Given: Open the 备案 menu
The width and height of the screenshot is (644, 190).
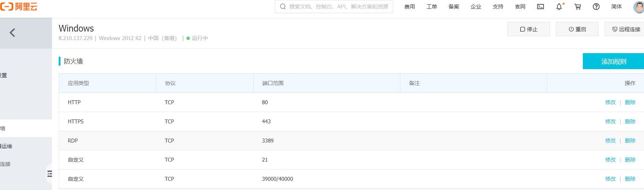Looking at the screenshot, I should point(454,7).
